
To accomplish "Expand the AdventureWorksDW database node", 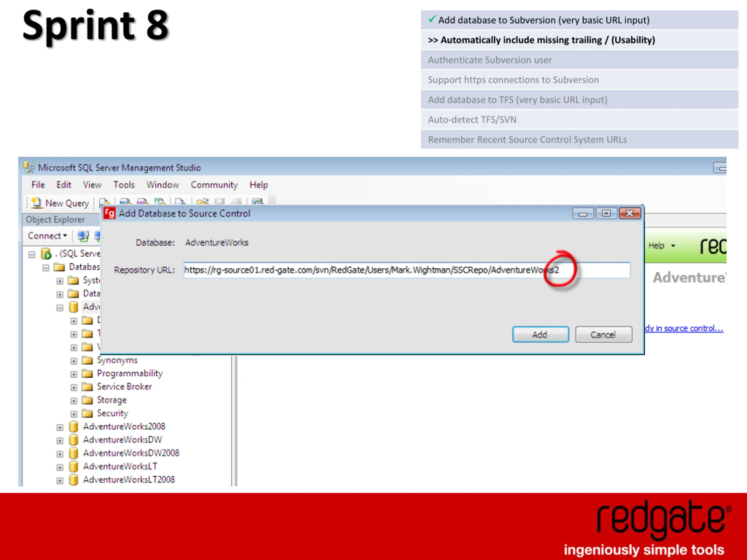I will [x=60, y=441].
